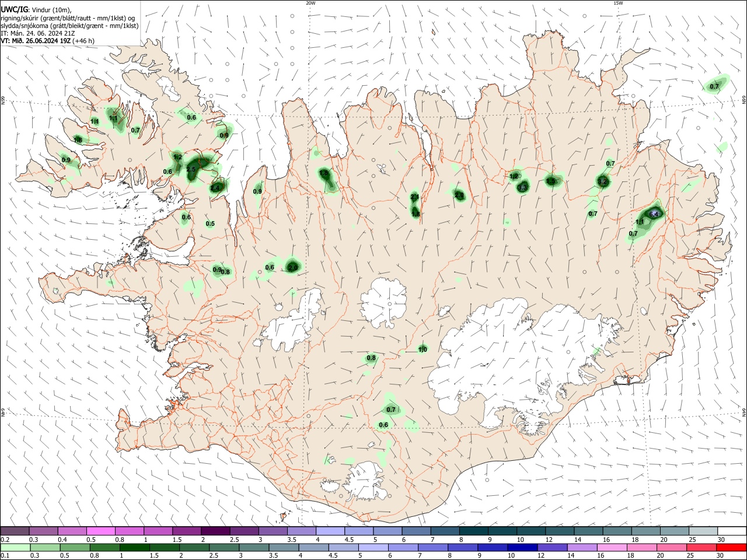Viewport: 747px width, 560px height.
Task: Click the 'VT: Mið. 26.06.2024 19Z (+46 h)' line
Action: (47, 41)
